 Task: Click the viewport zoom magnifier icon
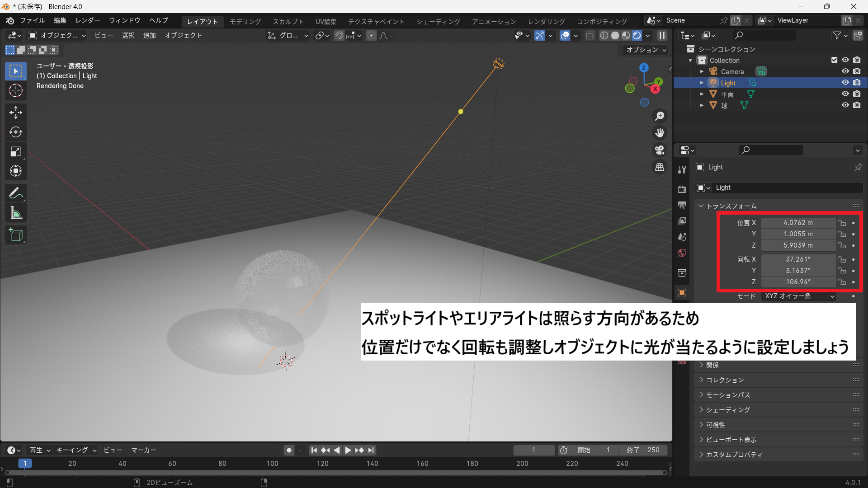660,116
